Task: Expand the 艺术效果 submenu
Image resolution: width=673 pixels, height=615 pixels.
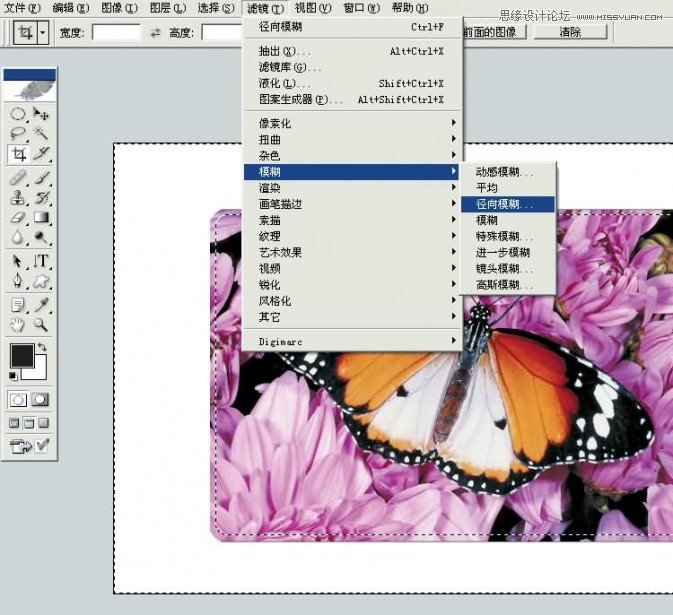Action: [352, 252]
